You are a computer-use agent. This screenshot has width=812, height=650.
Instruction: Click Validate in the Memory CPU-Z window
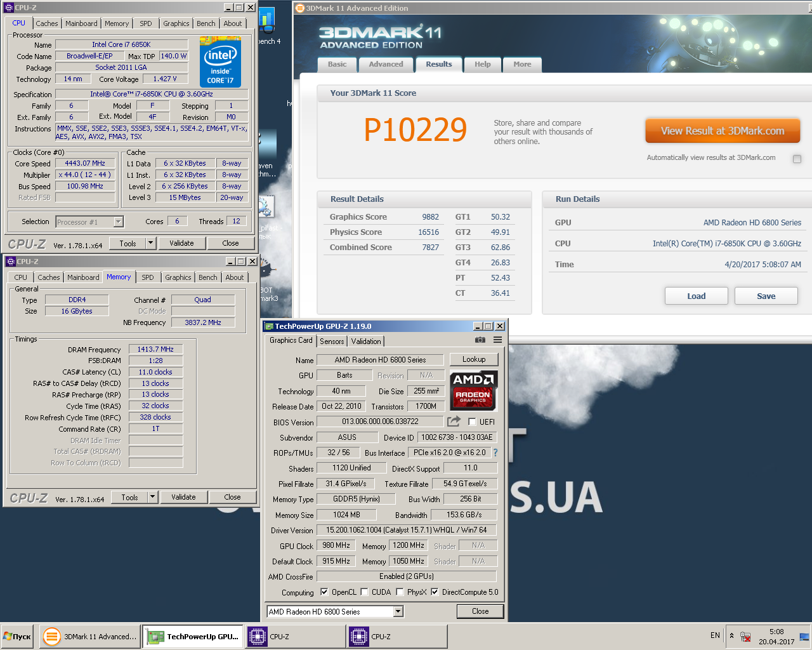[183, 497]
